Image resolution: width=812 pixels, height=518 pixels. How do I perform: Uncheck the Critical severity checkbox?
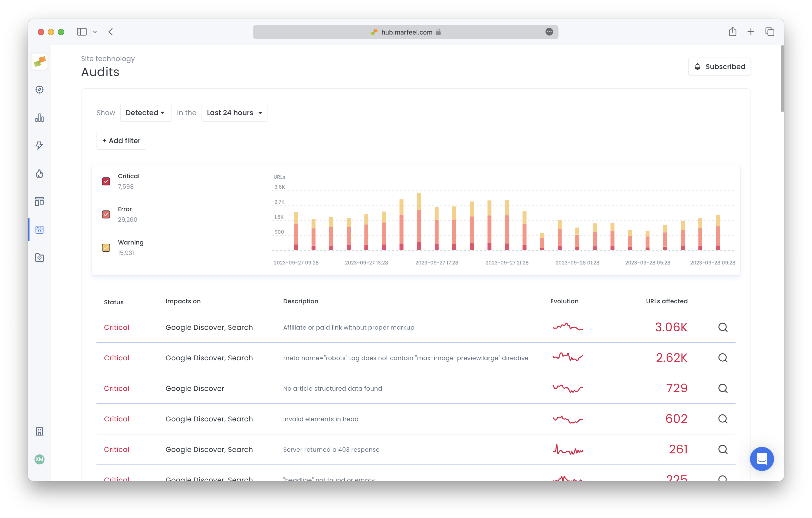106,181
